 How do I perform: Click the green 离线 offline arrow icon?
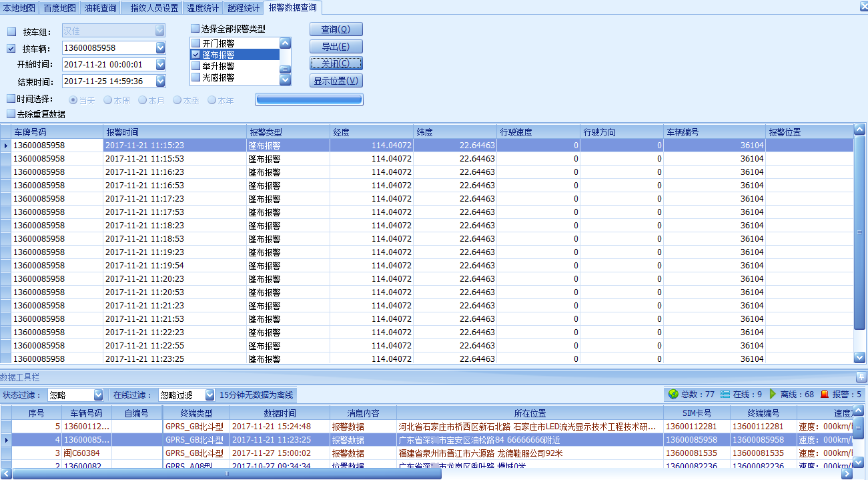pyautogui.click(x=773, y=395)
